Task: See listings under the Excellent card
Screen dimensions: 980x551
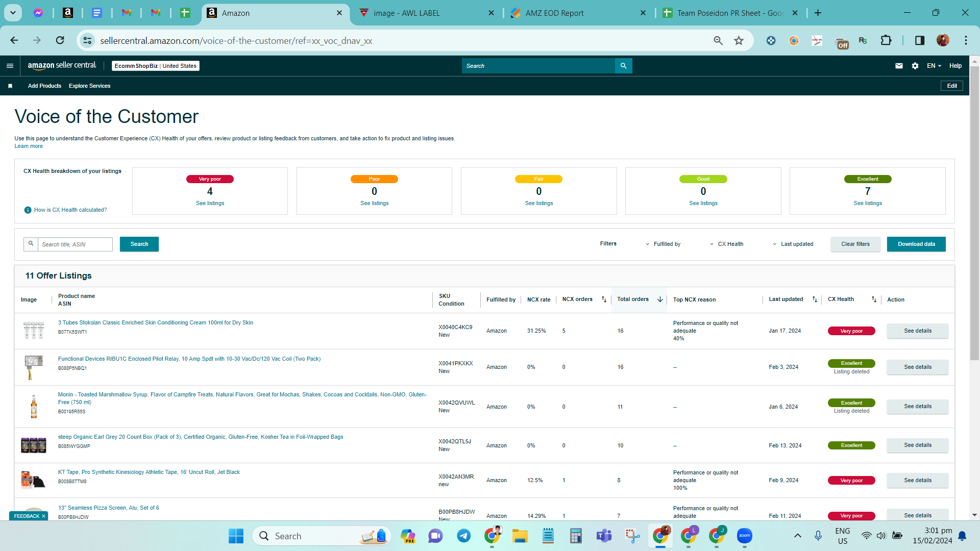Action: [868, 204]
